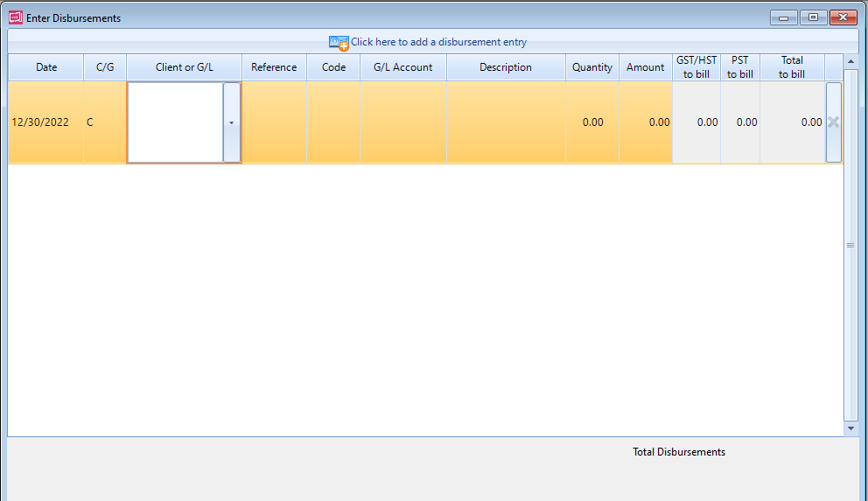This screenshot has width=868, height=501.
Task: Delete the disbursement row with X icon
Action: 833,122
